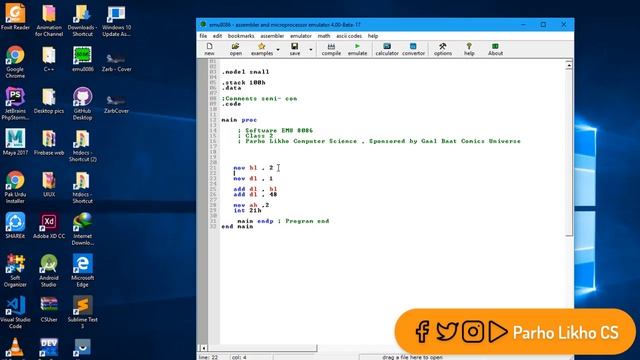Image resolution: width=640 pixels, height=360 pixels.
Task: Open the file menu
Action: pyautogui.click(x=203, y=36)
